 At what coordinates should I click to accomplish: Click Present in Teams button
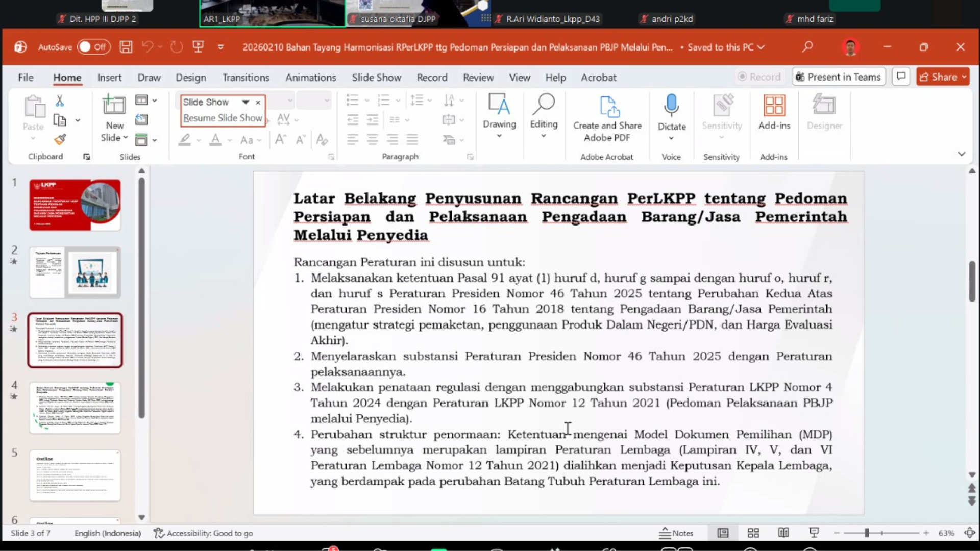point(839,77)
